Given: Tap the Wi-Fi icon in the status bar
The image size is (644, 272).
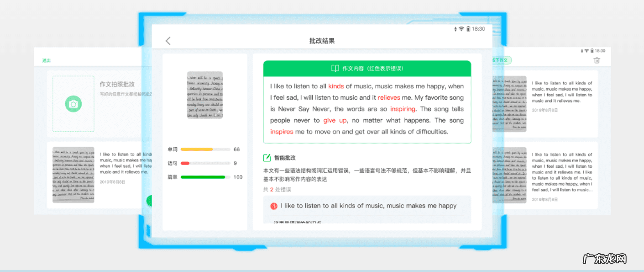Looking at the screenshot, I should 461,28.
